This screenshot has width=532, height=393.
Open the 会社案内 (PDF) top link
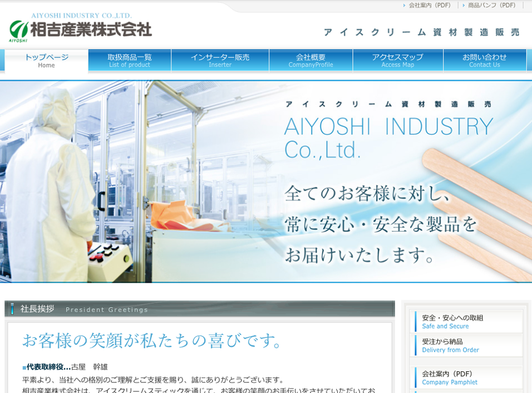pyautogui.click(x=429, y=5)
